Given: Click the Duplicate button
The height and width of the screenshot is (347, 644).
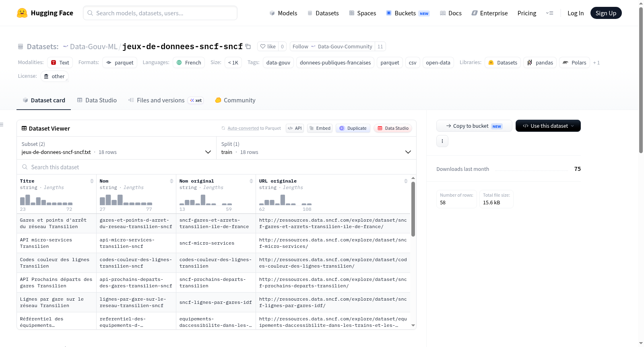Looking at the screenshot, I should point(353,128).
